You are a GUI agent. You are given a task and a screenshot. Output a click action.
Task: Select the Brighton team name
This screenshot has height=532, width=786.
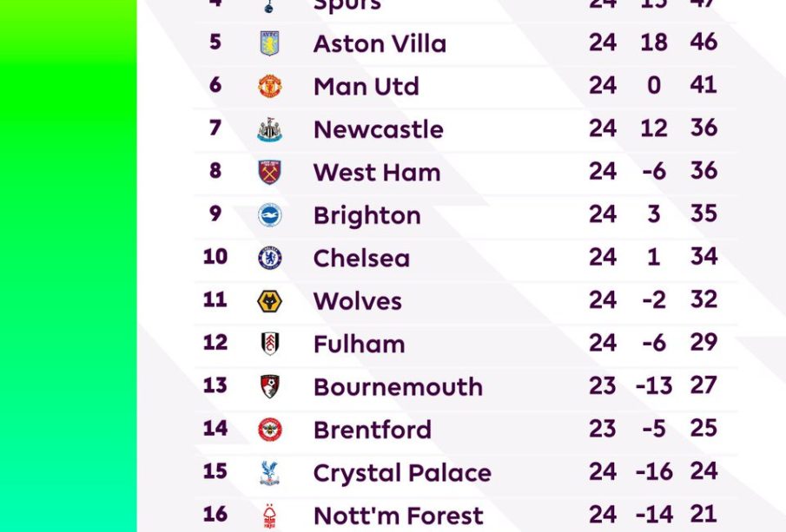[367, 215]
